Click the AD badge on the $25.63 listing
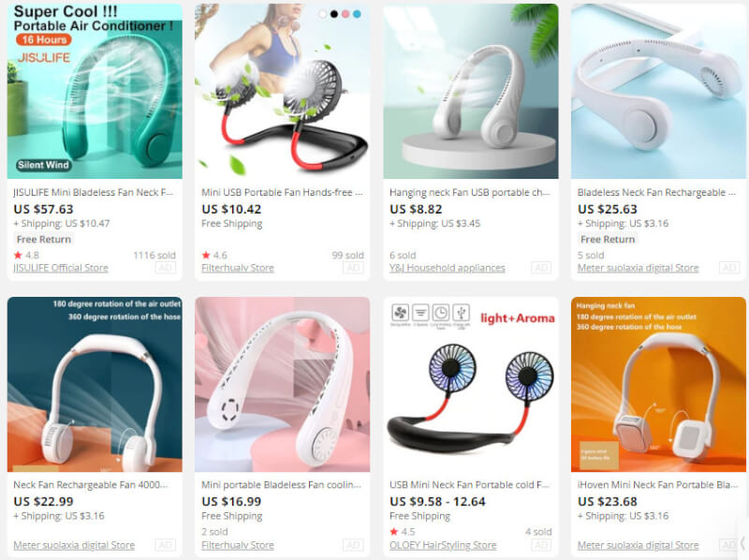 point(729,268)
